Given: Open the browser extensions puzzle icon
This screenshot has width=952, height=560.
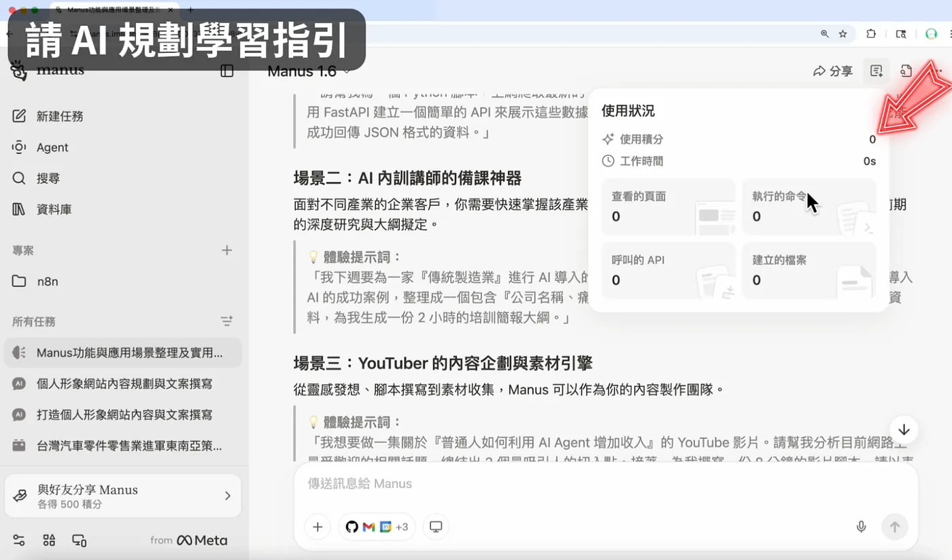Looking at the screenshot, I should (x=871, y=33).
